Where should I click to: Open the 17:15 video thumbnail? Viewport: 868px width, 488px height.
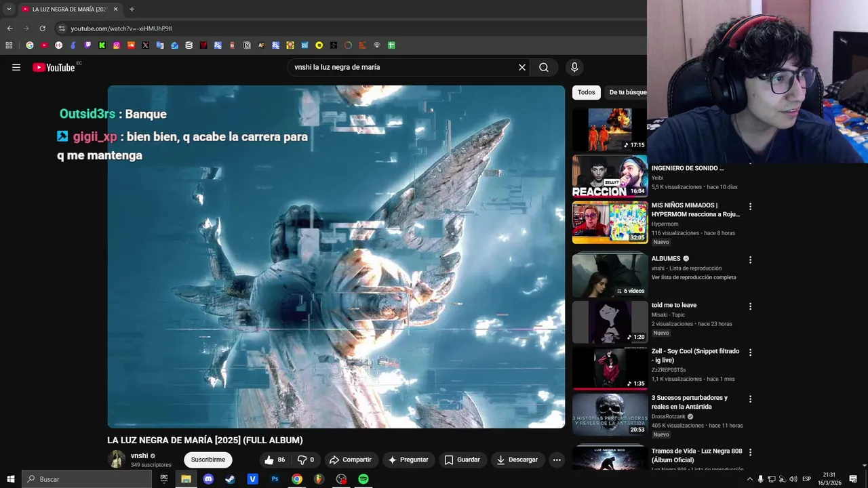610,129
